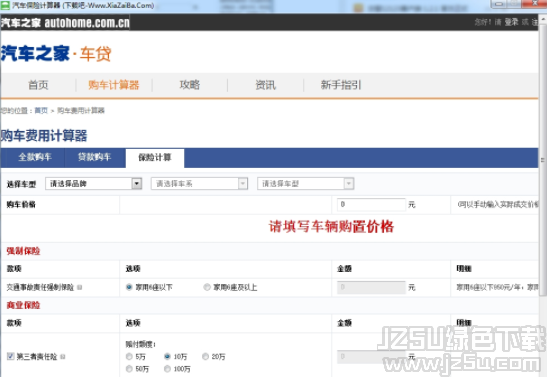The image size is (547, 377).
Task: Select the 50万 coverage radio button
Action: (129, 369)
